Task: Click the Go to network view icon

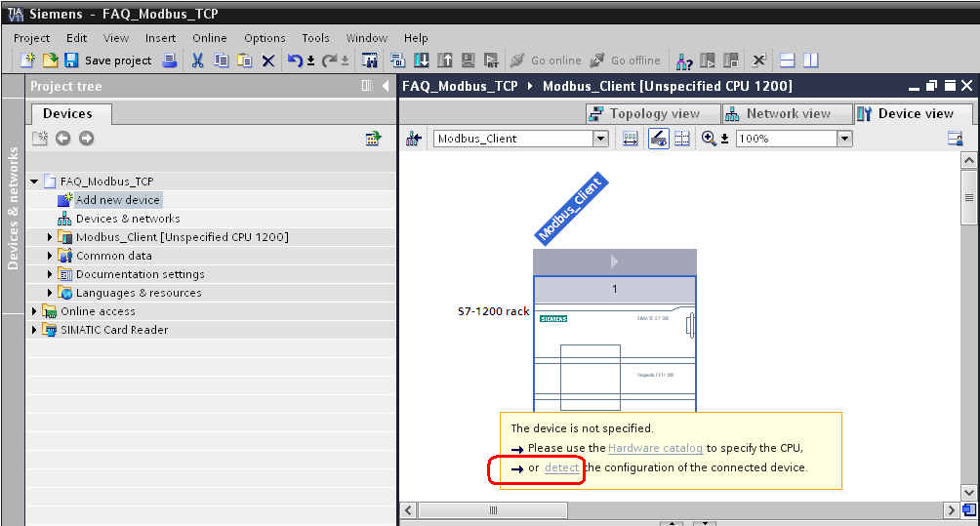Action: coord(413,138)
